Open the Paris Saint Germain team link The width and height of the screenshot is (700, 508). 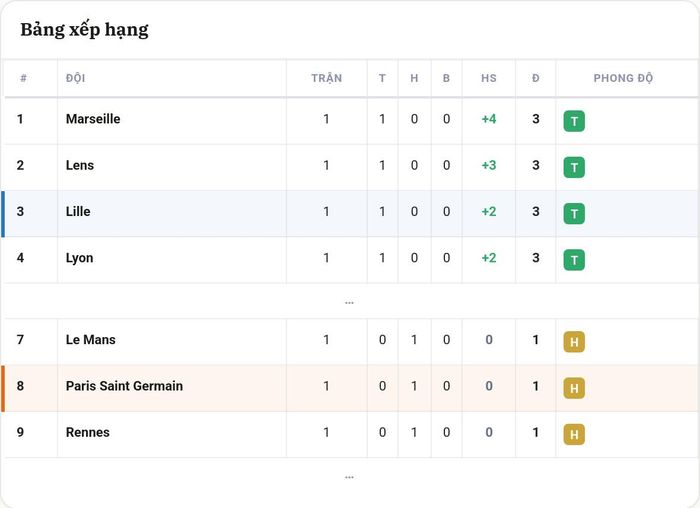coord(124,386)
